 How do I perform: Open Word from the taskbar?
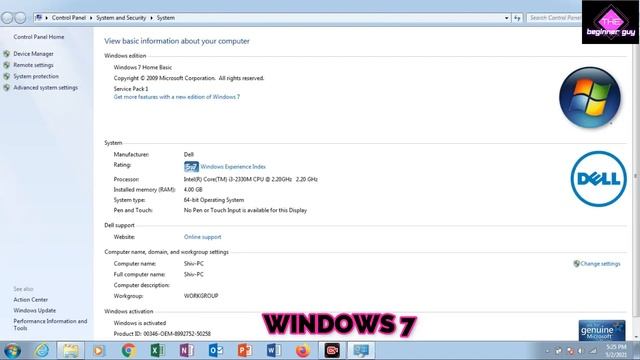pos(273,351)
